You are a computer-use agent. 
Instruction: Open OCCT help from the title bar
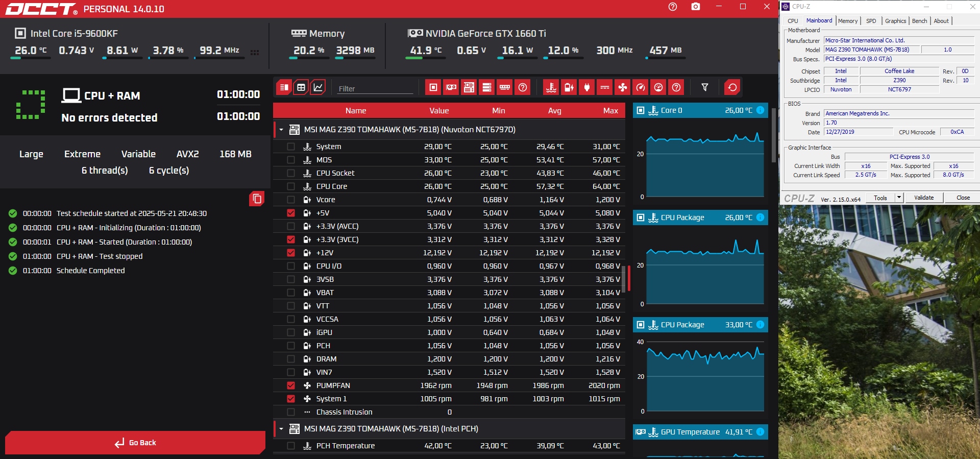coord(673,7)
